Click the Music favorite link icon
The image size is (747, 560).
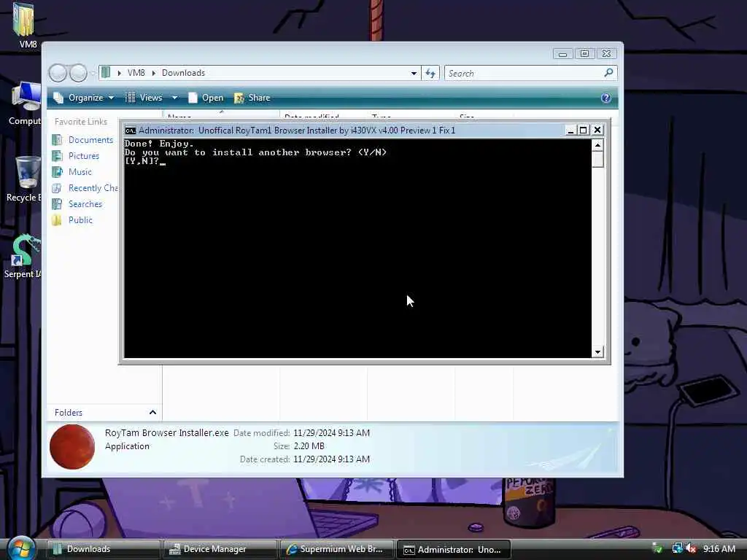57,172
